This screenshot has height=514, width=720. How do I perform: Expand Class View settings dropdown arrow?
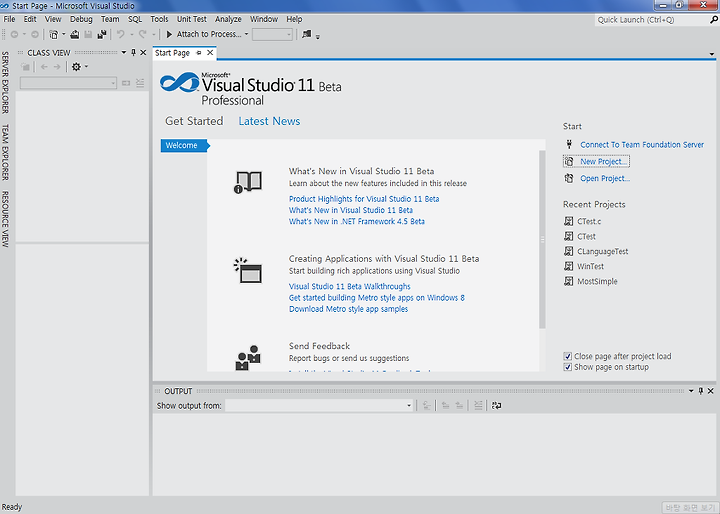[86, 67]
